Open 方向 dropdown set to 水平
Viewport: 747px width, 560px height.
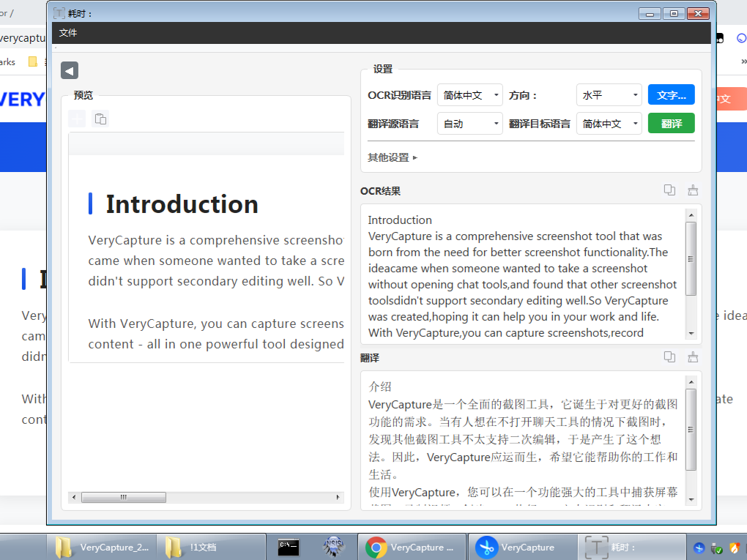tap(609, 95)
